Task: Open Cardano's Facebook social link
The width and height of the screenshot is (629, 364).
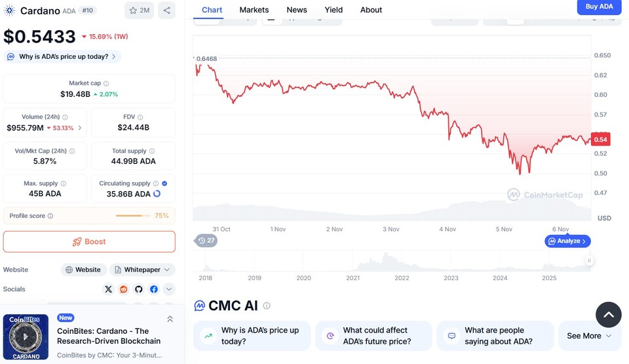Action: pyautogui.click(x=154, y=289)
